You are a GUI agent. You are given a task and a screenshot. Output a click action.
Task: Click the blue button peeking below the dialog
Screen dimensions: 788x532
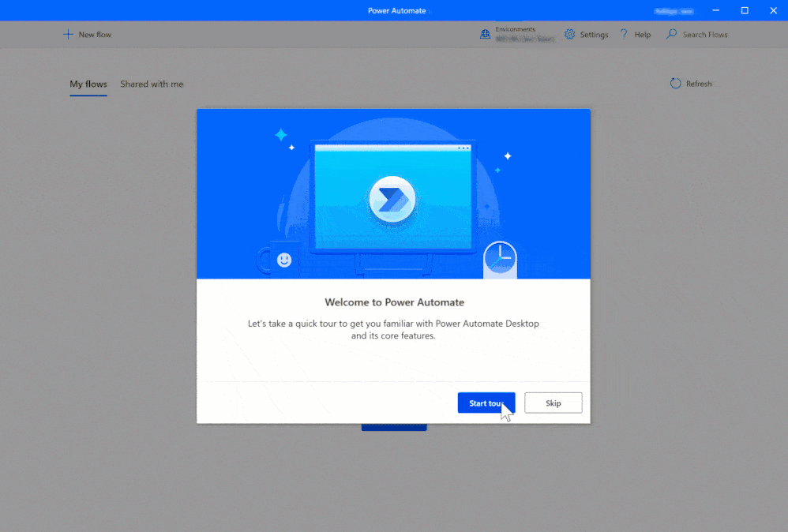coord(393,426)
